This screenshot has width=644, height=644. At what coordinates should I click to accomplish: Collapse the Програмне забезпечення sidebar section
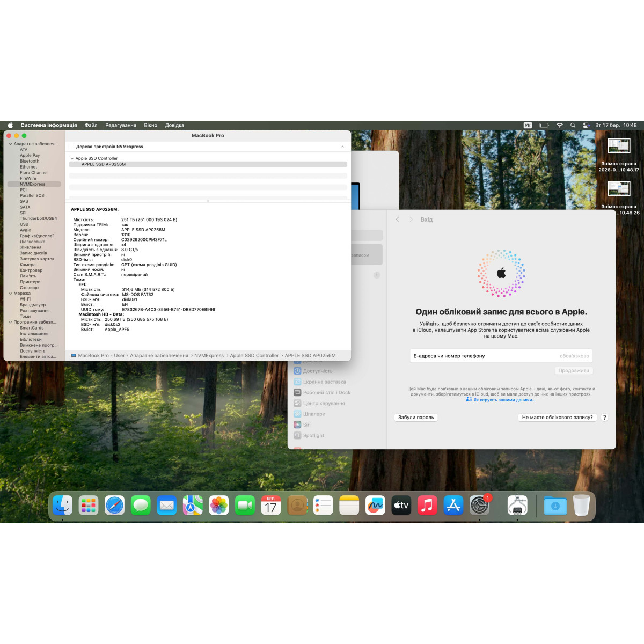(10, 322)
